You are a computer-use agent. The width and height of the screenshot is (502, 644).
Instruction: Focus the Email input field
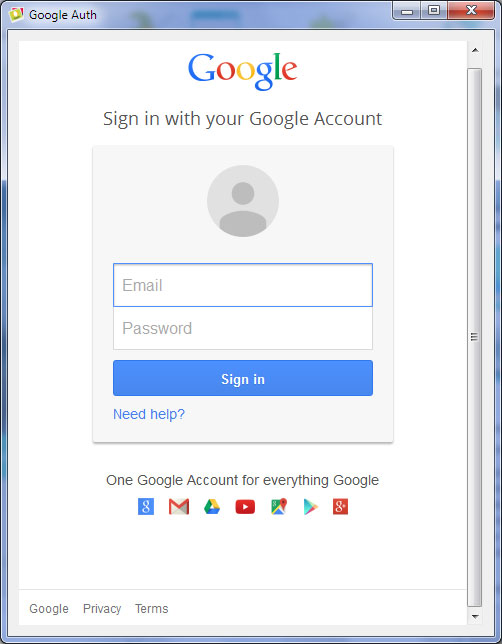coord(243,285)
